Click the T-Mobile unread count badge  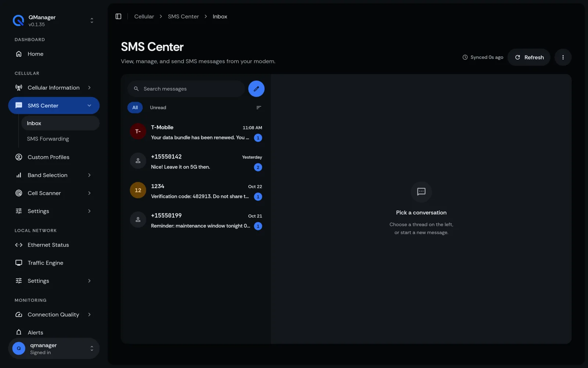258,138
